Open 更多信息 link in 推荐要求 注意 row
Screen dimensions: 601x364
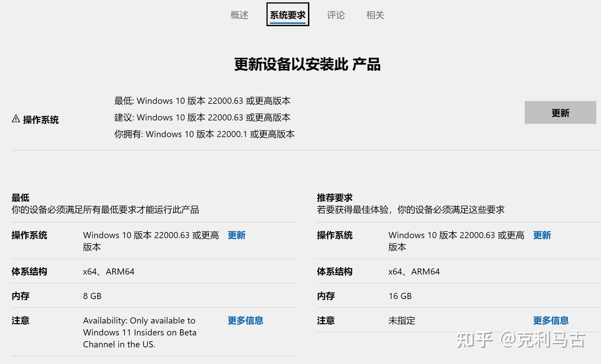pyautogui.click(x=551, y=320)
